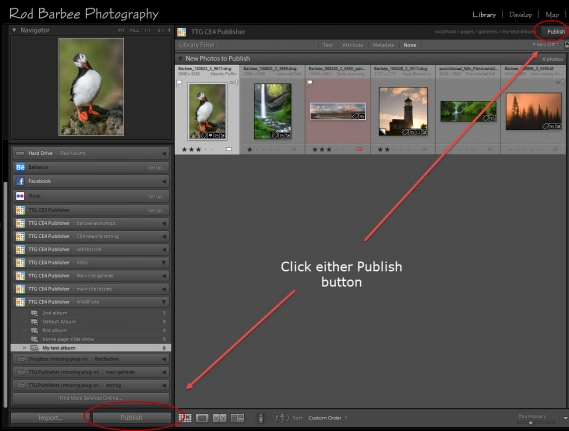569x431 pixels.
Task: Click the Publish button in bottom-left panel
Action: (131, 418)
